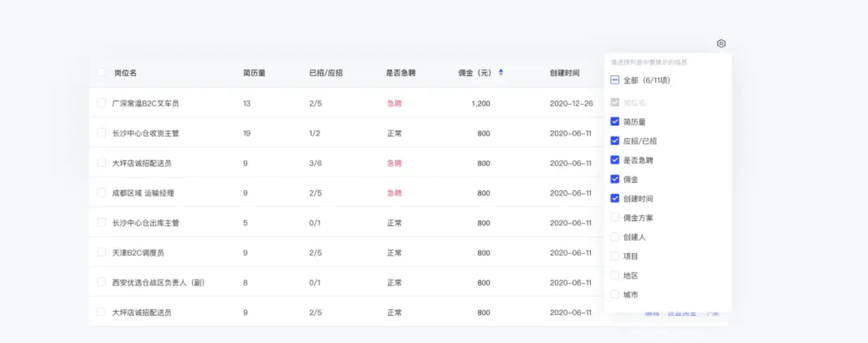Enable the 创建人 column checkbox

615,237
